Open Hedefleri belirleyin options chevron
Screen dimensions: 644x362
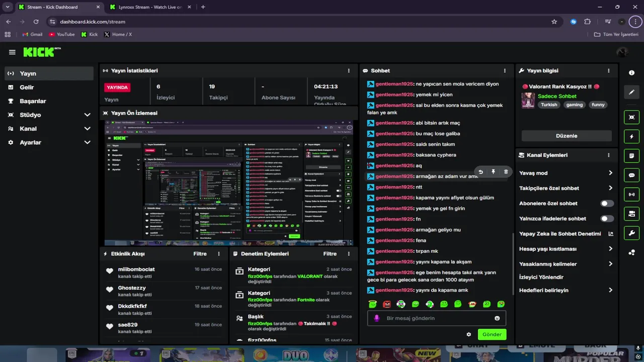pyautogui.click(x=610, y=290)
